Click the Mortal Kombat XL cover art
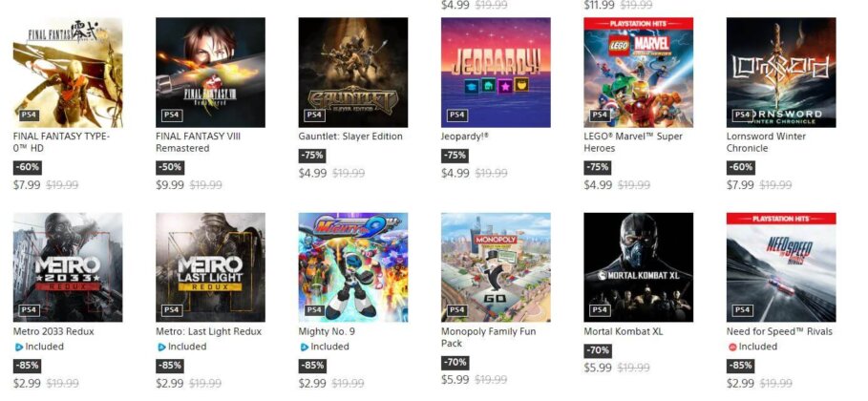 (x=639, y=267)
